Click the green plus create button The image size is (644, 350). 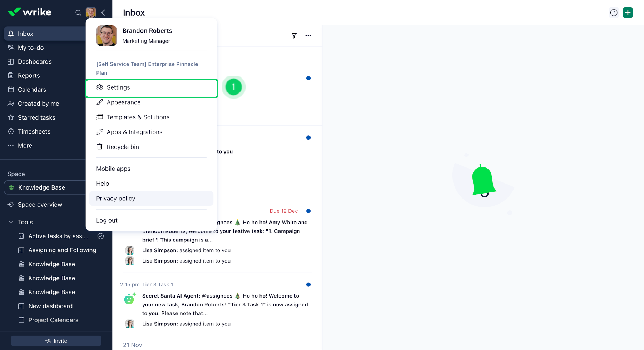(628, 13)
